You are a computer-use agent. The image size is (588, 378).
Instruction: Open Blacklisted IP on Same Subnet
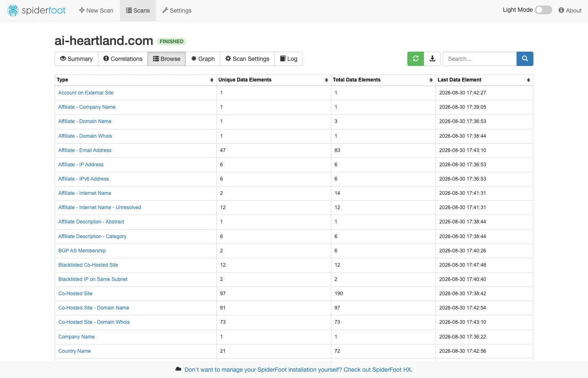pos(93,279)
